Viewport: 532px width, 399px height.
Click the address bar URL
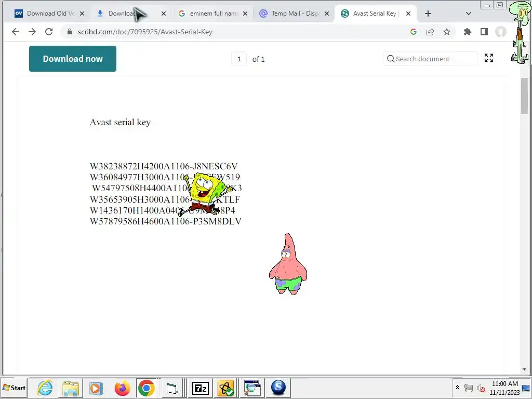[145, 32]
